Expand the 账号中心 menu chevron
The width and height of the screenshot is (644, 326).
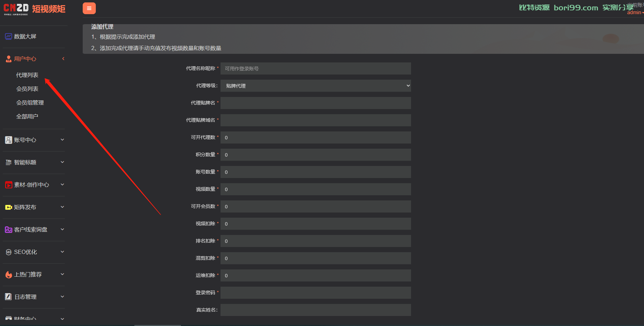tap(62, 140)
